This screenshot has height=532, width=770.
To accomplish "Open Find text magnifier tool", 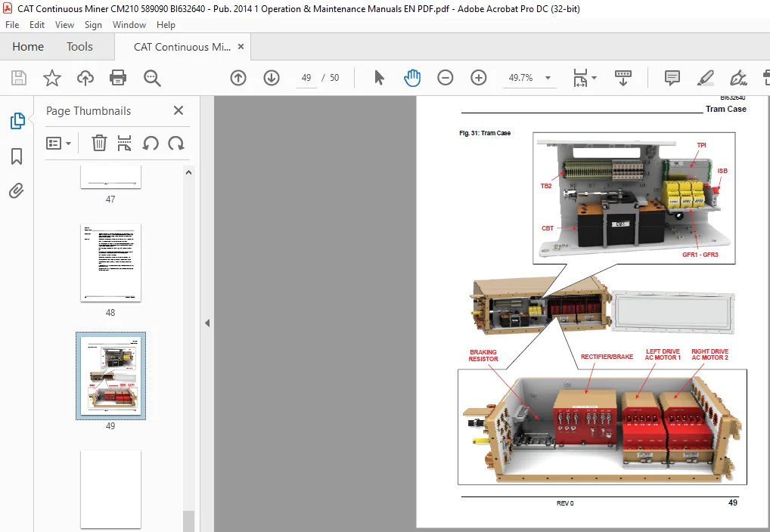I will pos(152,78).
